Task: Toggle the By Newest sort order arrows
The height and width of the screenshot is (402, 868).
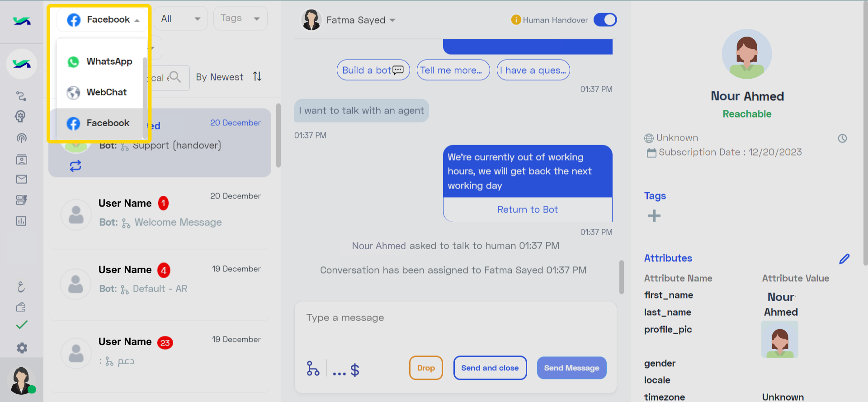Action: tap(257, 76)
